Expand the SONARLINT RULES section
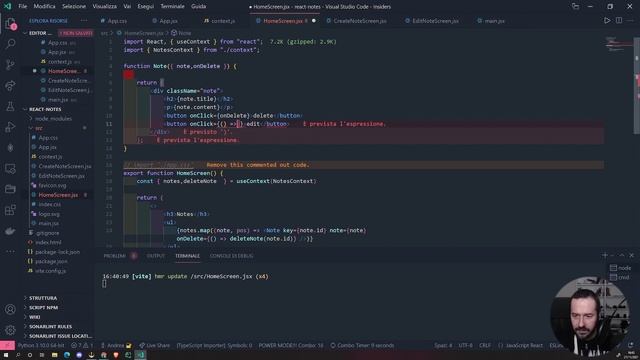This screenshot has height=360, width=640. pyautogui.click(x=50, y=327)
